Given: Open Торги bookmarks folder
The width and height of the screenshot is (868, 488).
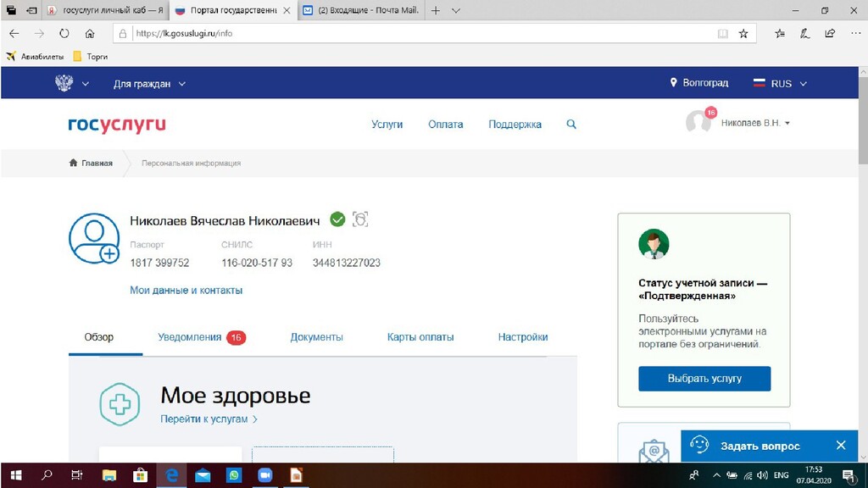Looking at the screenshot, I should click(x=90, y=57).
